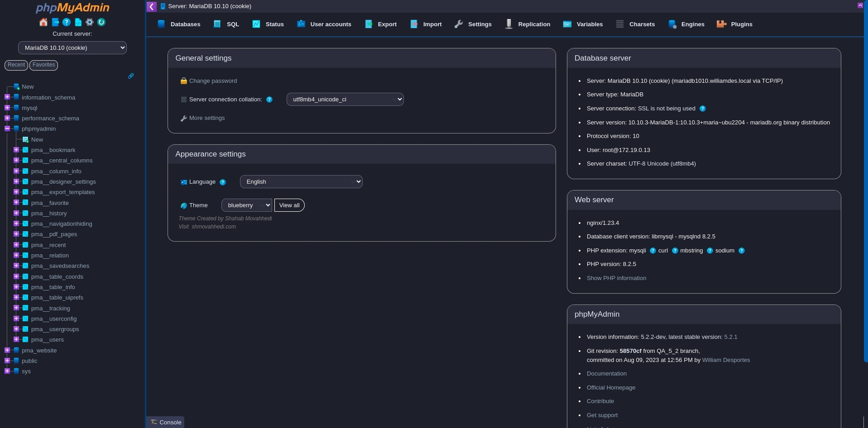Collapse the sidebar using the purple arrow icon
868x428 pixels.
pos(152,6)
